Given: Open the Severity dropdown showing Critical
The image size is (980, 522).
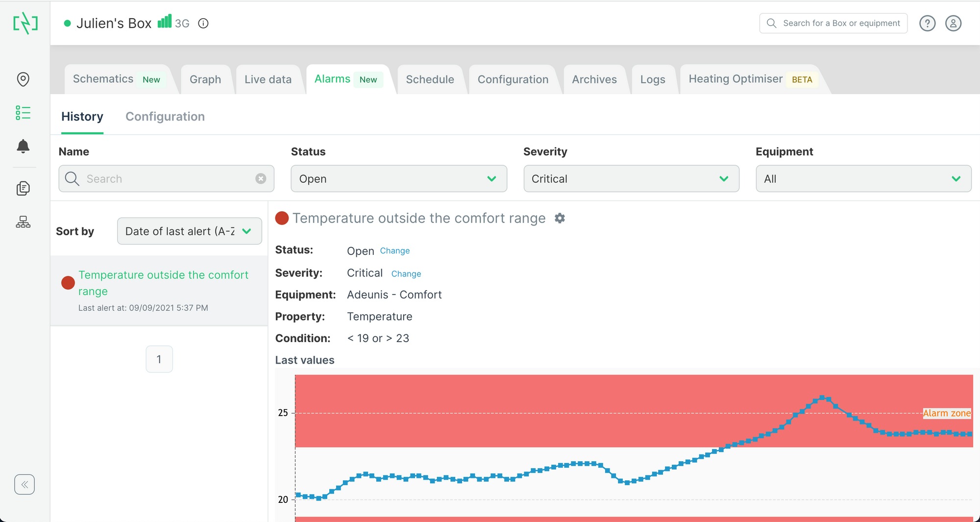Looking at the screenshot, I should pyautogui.click(x=631, y=179).
